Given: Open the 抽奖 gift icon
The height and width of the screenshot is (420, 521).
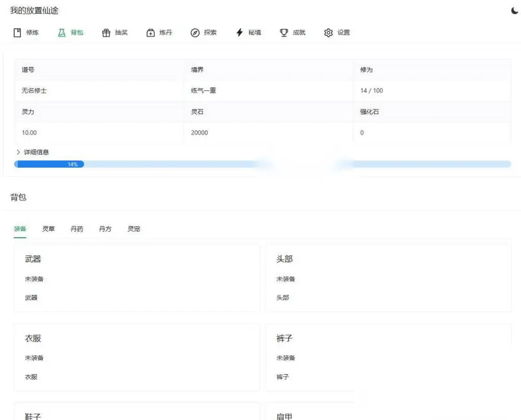Looking at the screenshot, I should tap(106, 33).
